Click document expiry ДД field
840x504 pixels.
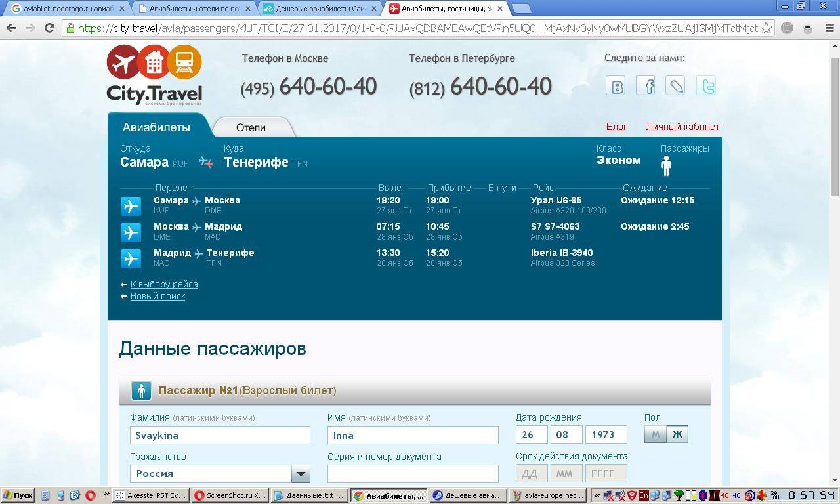point(532,473)
